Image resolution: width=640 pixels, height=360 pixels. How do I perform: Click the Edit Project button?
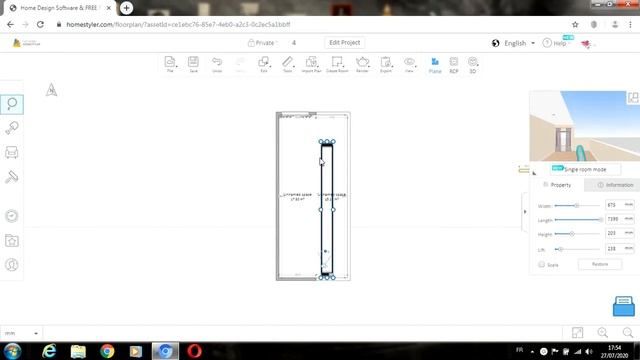[344, 42]
